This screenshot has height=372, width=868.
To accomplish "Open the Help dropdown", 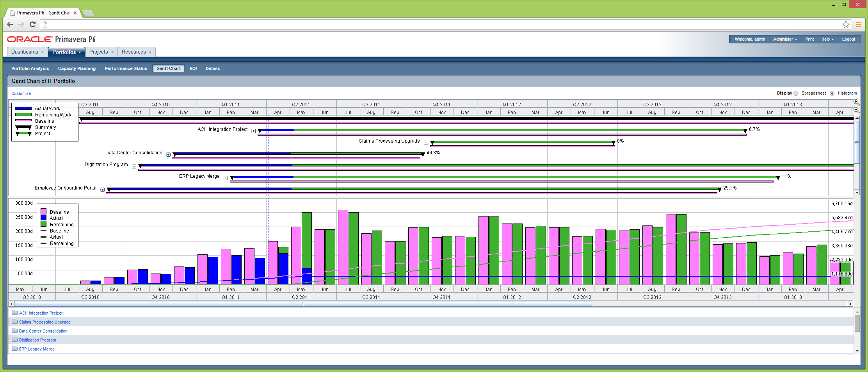I will [x=827, y=39].
